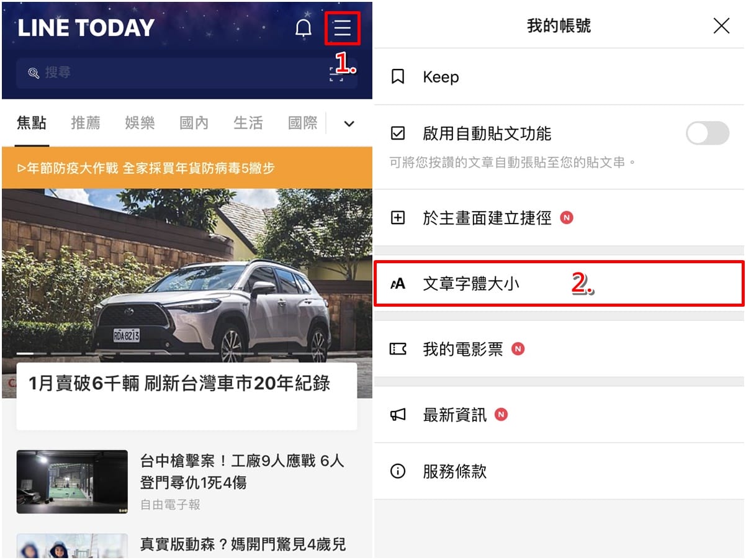Click the 搜尋 search field
The width and height of the screenshot is (746, 560).
[x=186, y=73]
